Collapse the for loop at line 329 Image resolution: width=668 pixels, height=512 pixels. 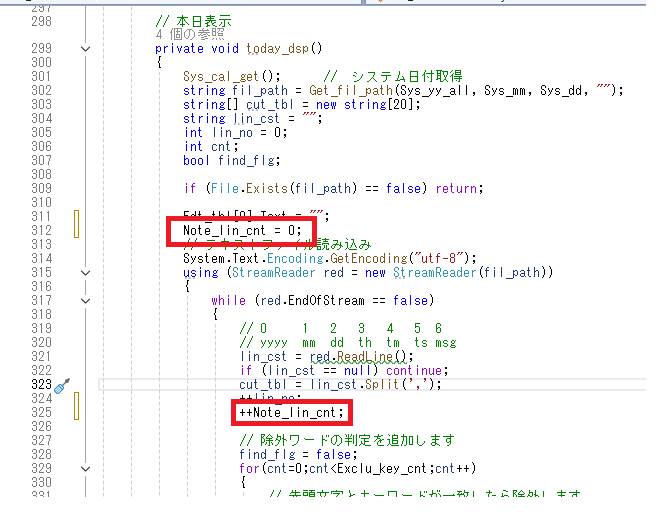[x=86, y=467]
